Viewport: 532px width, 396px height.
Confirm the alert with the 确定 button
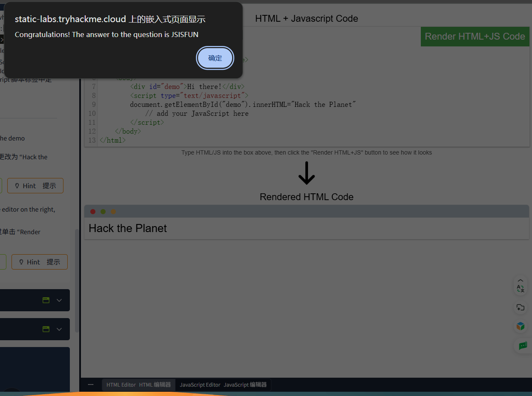pos(215,58)
